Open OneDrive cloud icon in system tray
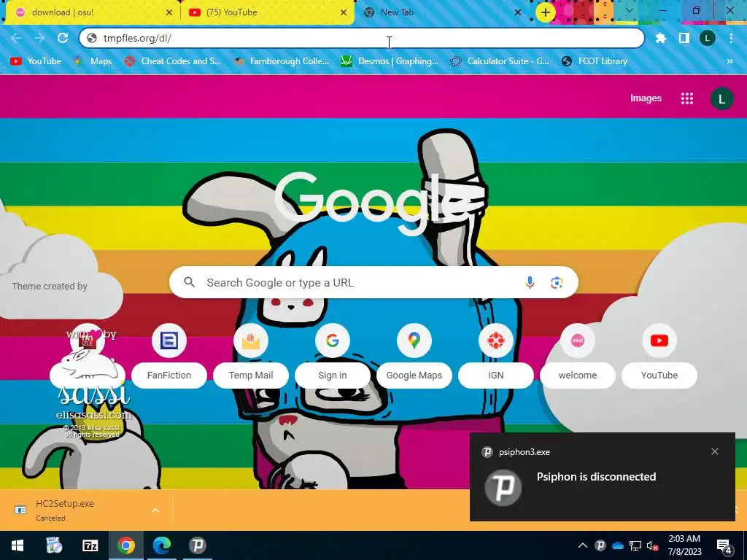 click(x=618, y=545)
